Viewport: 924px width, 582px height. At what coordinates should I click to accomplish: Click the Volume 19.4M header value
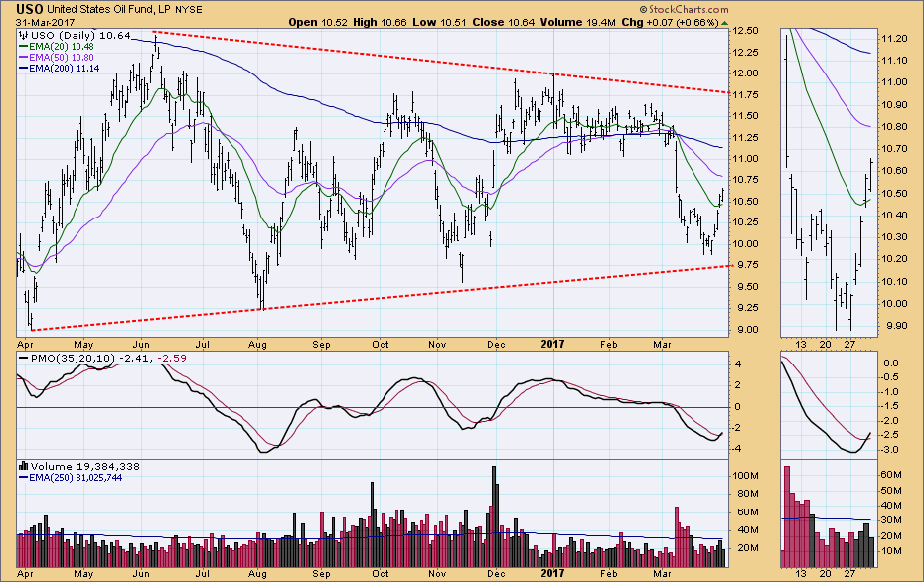click(x=578, y=23)
